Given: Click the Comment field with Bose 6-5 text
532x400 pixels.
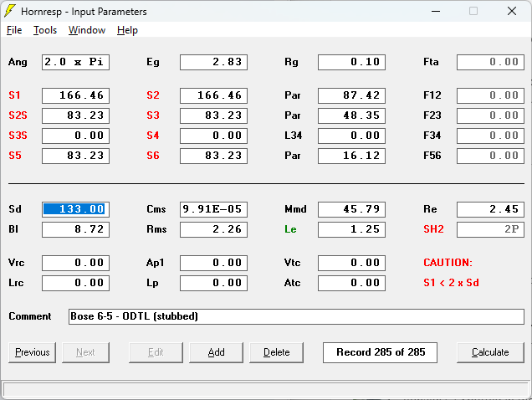Looking at the screenshot, I should [x=296, y=316].
